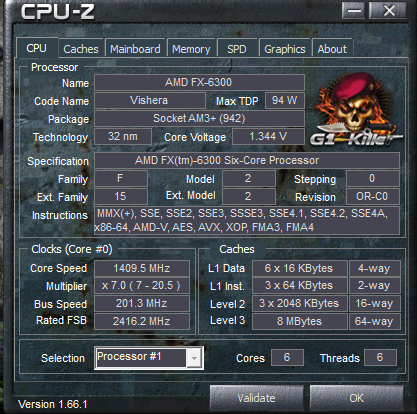Viewport: 417px width, 414px height.
Task: Click the G1-Killer skull logo
Action: (x=356, y=110)
